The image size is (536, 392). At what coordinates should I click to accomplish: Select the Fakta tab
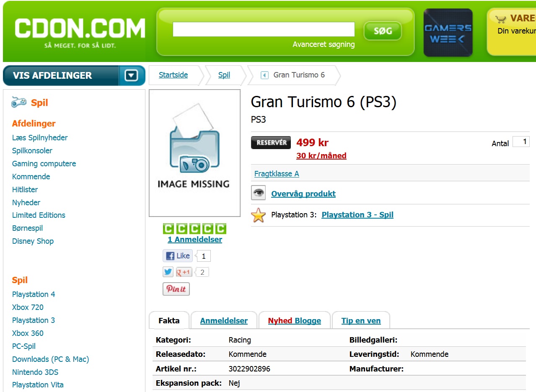tap(169, 321)
